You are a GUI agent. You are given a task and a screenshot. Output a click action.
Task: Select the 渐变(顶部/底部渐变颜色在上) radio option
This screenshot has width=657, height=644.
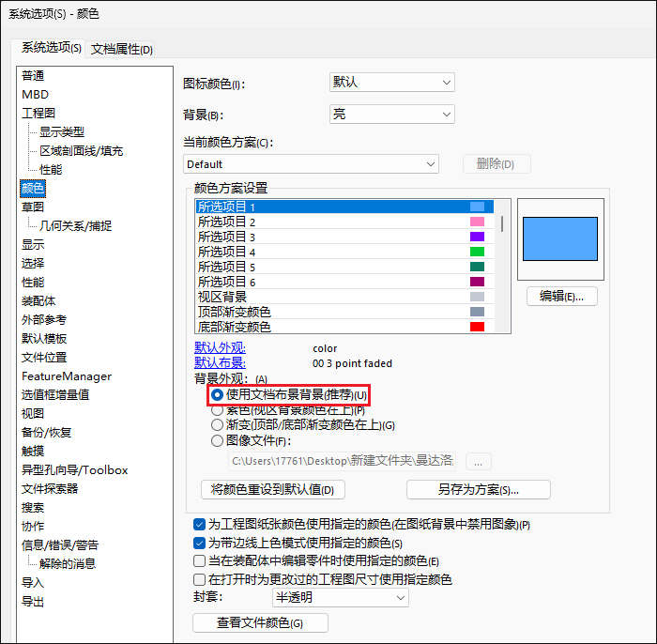217,425
